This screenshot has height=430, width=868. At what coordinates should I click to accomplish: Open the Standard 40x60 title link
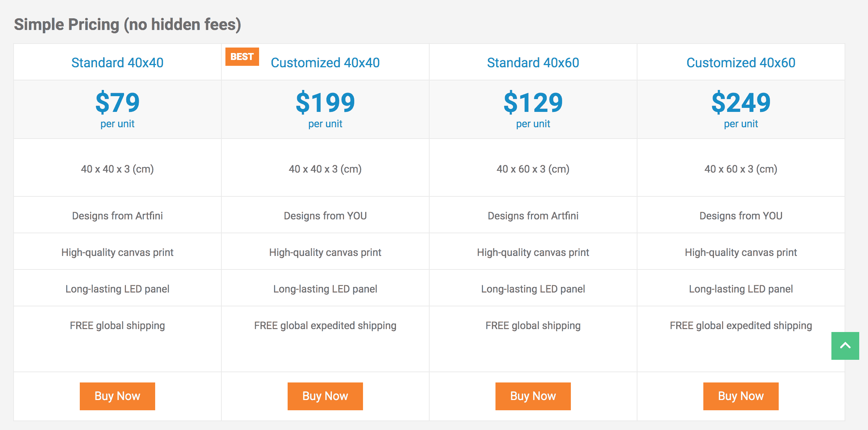tap(533, 63)
